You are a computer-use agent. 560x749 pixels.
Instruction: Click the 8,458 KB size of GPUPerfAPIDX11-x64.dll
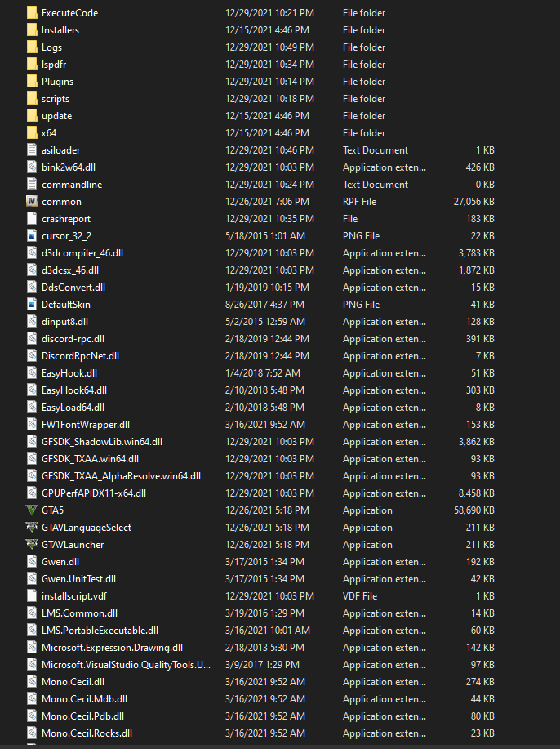pos(477,493)
